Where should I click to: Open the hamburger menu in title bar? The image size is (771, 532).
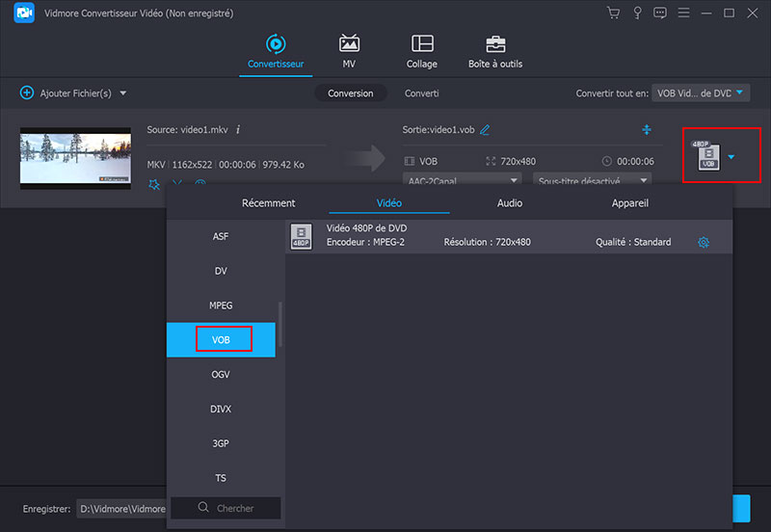click(682, 13)
